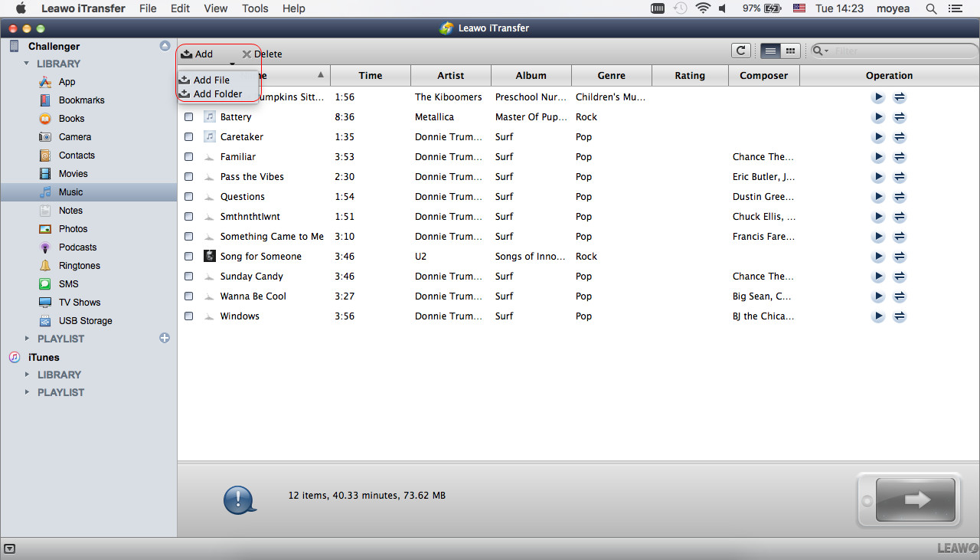Choose Add Folder from the dropdown
Screen dimensions: 980x560
tap(217, 94)
